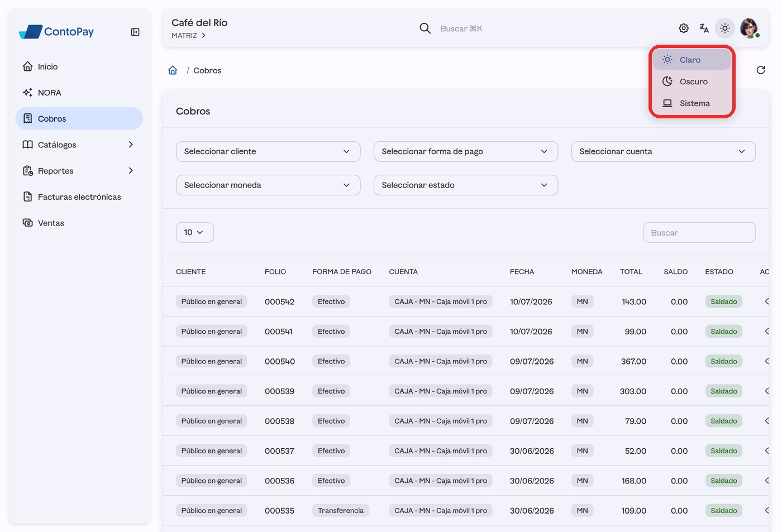782x532 pixels.
Task: Choose the Oscuro theme option
Action: (x=692, y=82)
